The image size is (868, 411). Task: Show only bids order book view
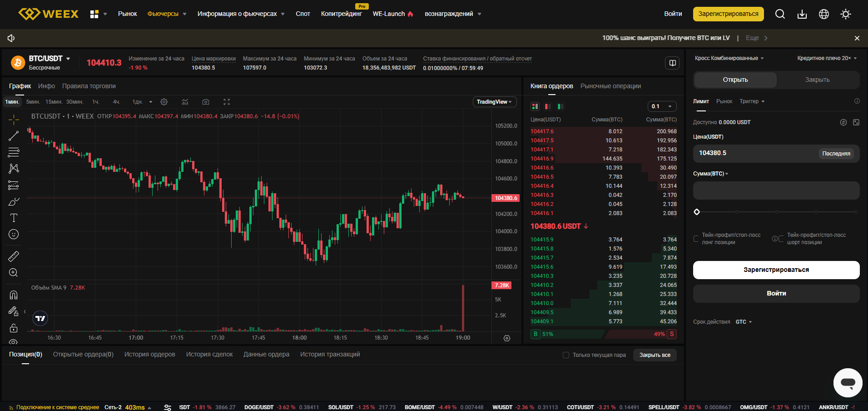tap(560, 106)
